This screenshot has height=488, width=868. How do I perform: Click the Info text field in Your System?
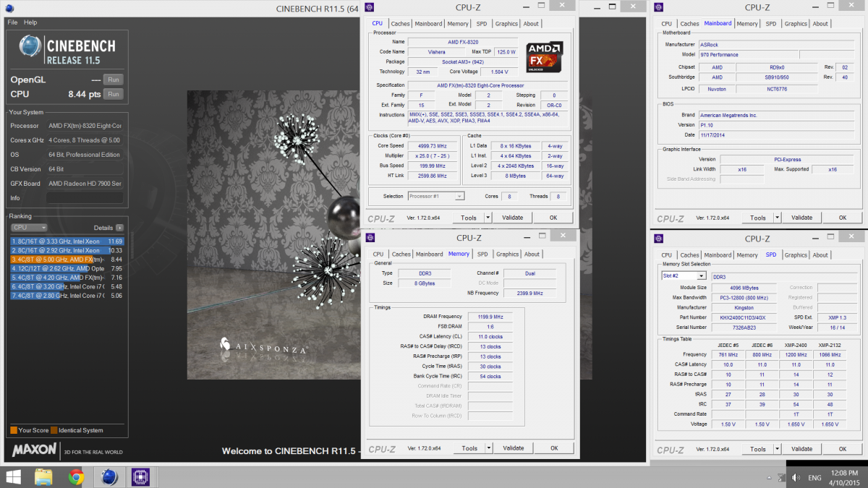[85, 198]
